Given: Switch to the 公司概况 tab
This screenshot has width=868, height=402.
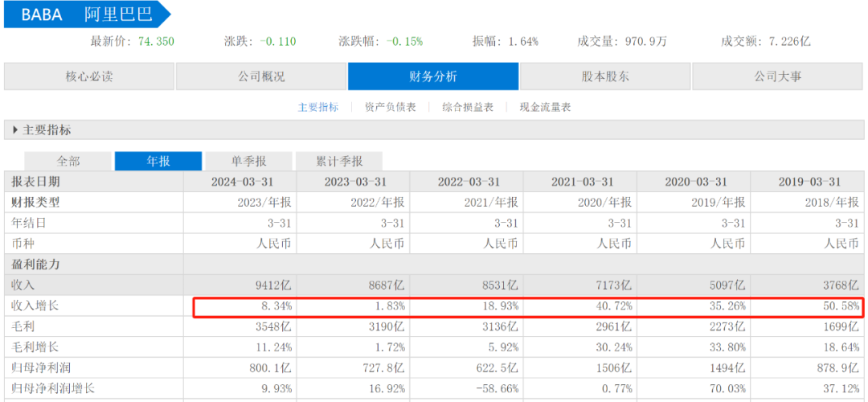Looking at the screenshot, I should click(x=261, y=76).
